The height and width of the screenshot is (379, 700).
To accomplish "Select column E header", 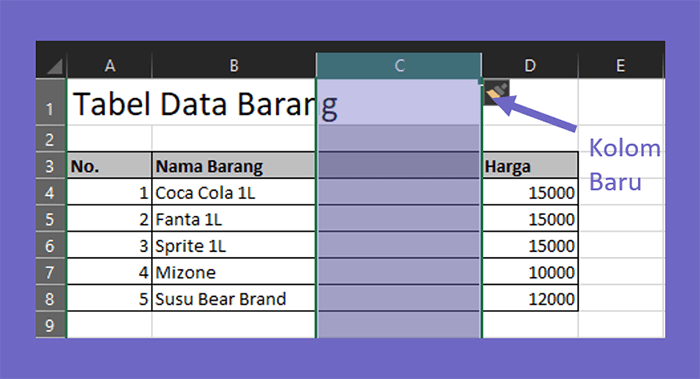I will 621,66.
